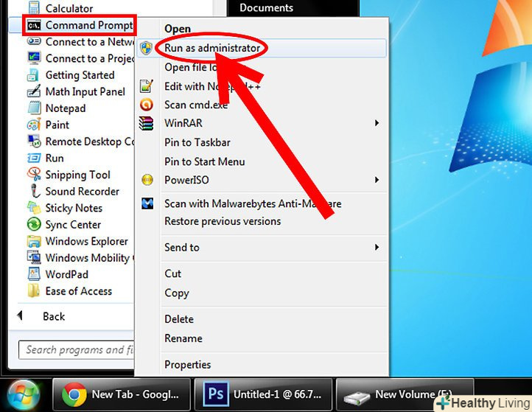The width and height of the screenshot is (532, 412).
Task: Click the Sound Recorder microphone icon
Action: coord(35,191)
